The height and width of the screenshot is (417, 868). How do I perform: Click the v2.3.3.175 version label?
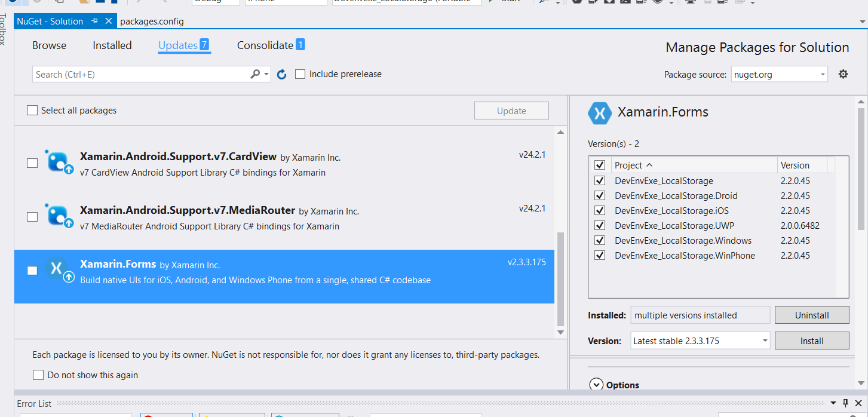pos(527,262)
